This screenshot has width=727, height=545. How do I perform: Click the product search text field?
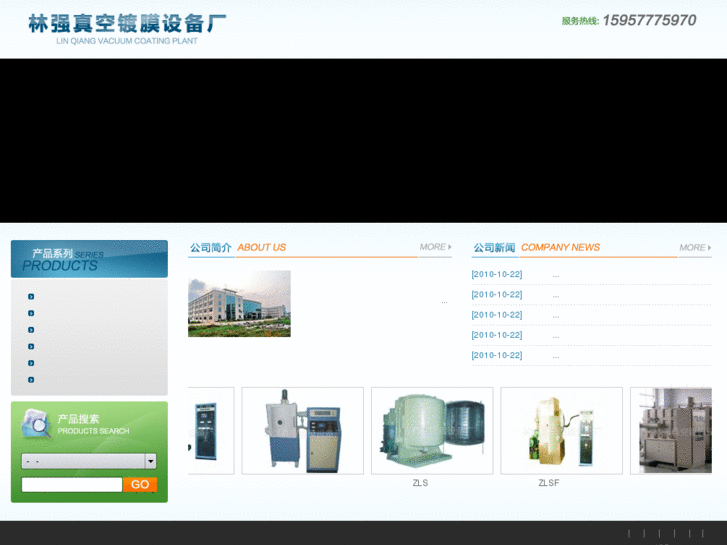72,484
